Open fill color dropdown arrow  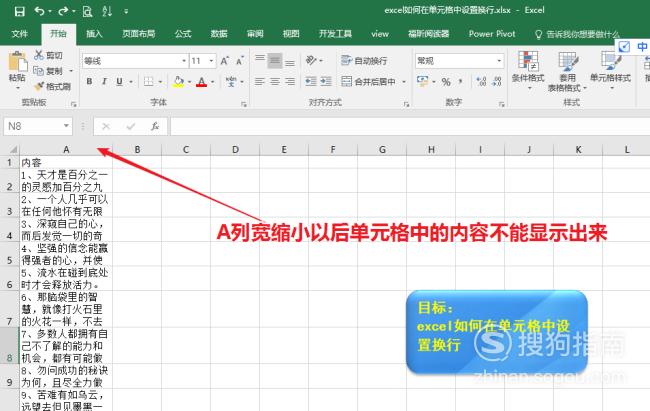click(189, 82)
